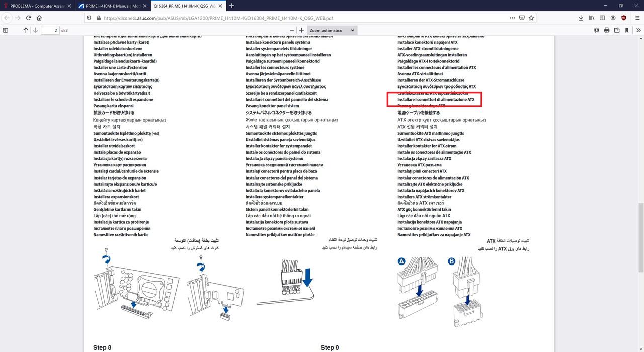This screenshot has height=352, width=644.
Task: Click 'Step 8' heading
Action: point(102,347)
